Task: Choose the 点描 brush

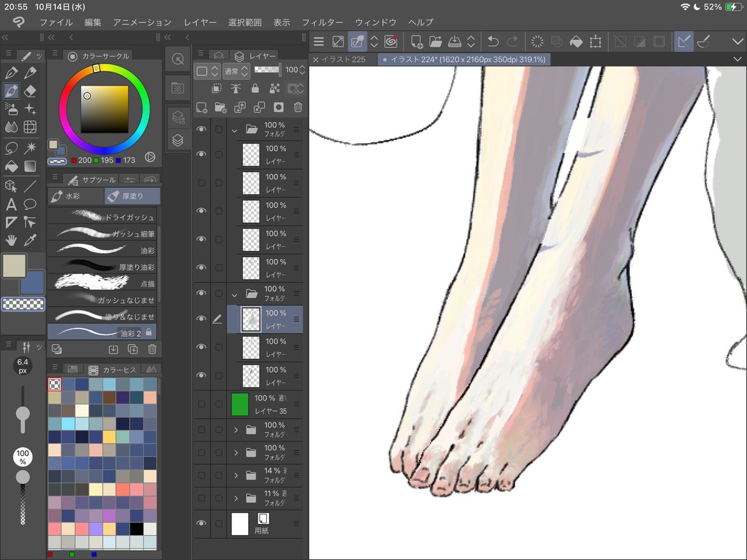Action: click(x=102, y=283)
